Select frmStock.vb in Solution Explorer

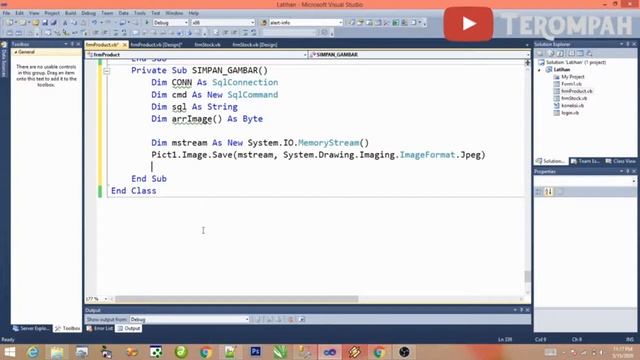click(x=574, y=98)
